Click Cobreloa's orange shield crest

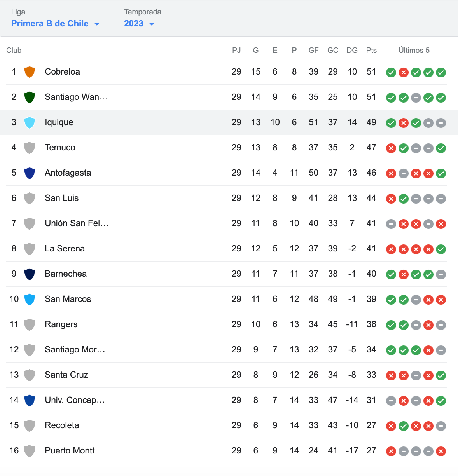point(30,72)
